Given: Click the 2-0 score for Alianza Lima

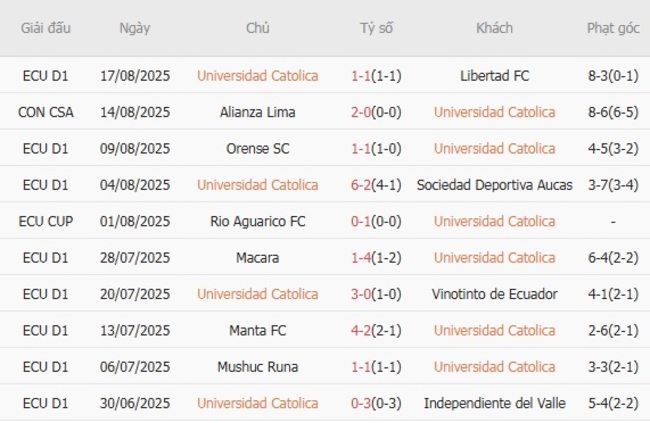Looking at the screenshot, I should point(362,112).
